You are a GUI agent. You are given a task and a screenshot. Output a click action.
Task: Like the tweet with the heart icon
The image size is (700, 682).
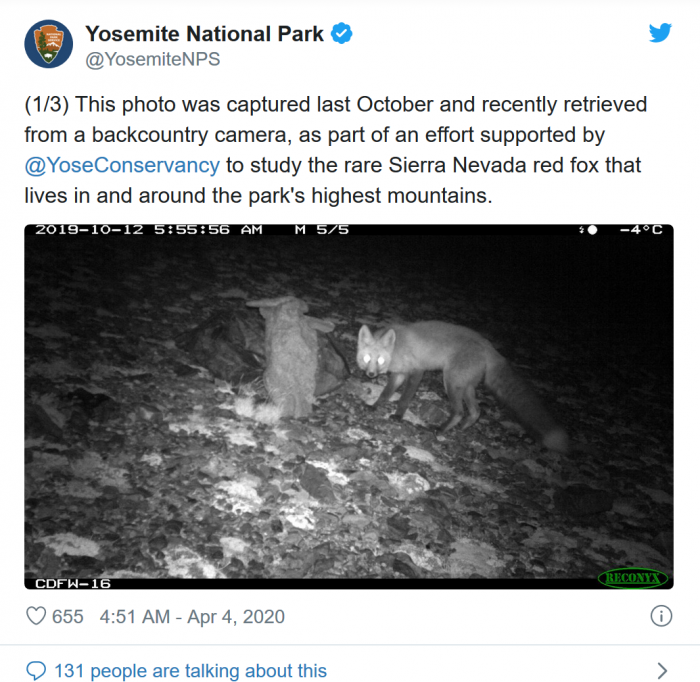click(x=36, y=616)
